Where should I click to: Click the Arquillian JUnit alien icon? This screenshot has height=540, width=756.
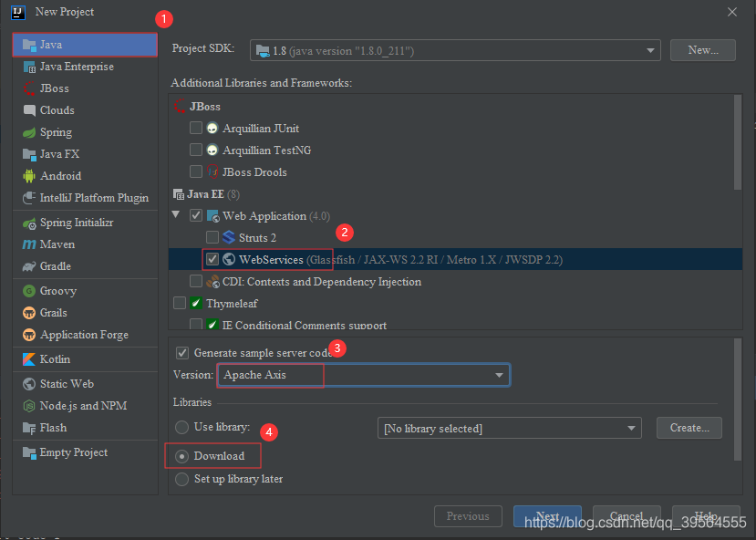212,129
